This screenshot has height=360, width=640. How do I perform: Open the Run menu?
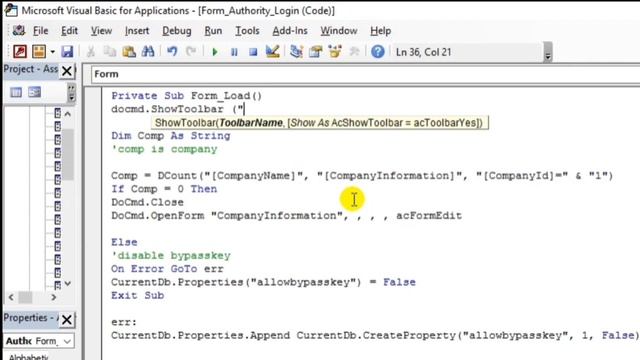213,31
